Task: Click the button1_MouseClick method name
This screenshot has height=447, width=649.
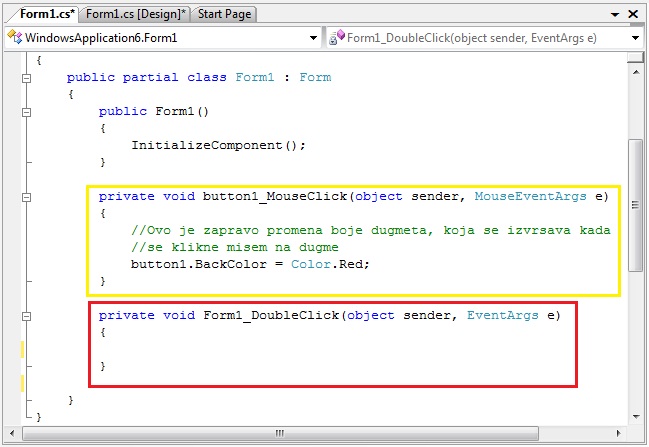Action: tap(275, 196)
